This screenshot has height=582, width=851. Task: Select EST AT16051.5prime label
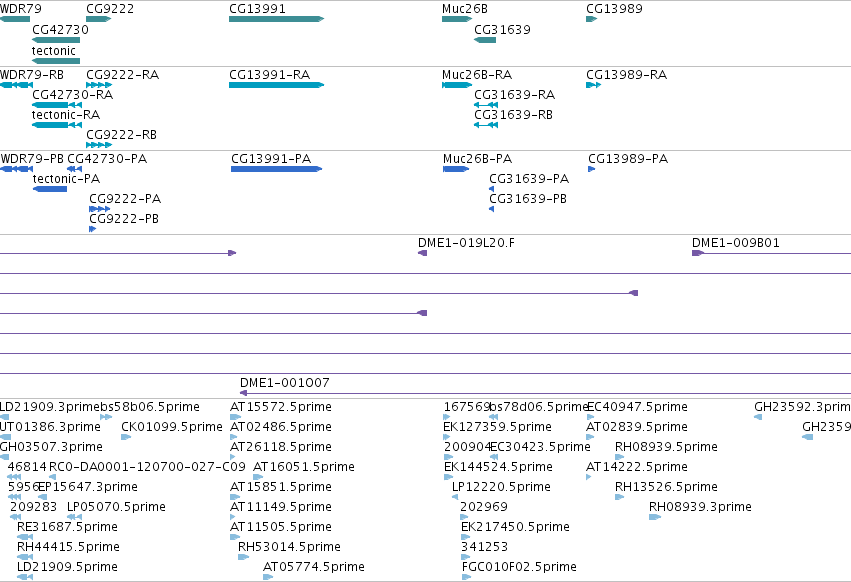(303, 467)
